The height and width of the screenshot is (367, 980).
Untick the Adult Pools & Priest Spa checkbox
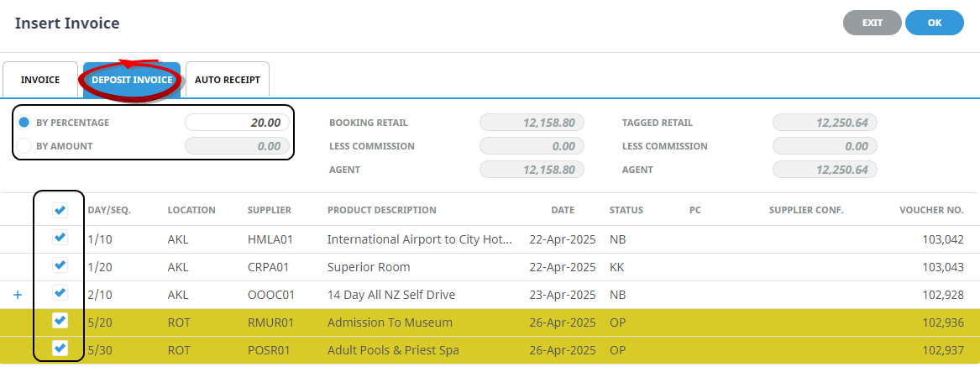(x=60, y=349)
